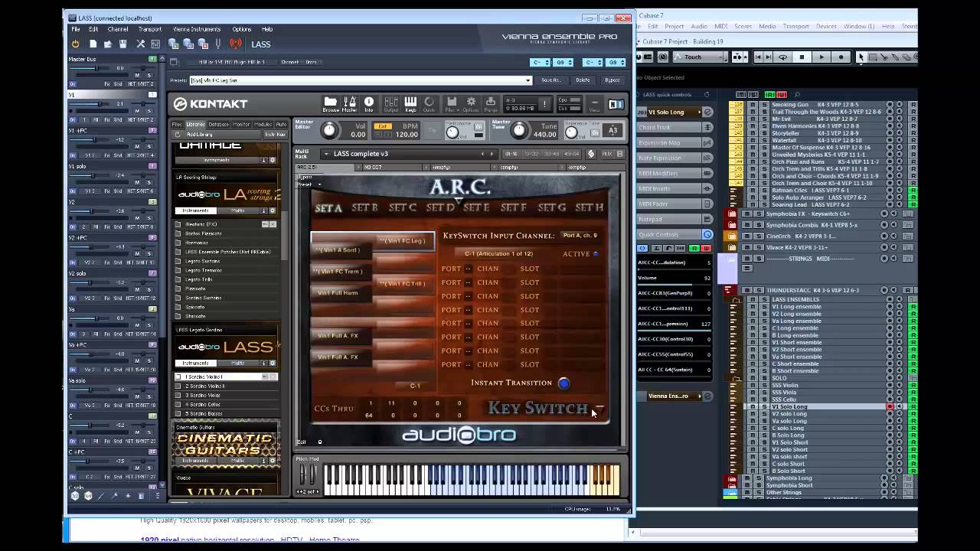The image size is (980, 551).
Task: Mute the Smoking Gun track in Cubase
Action: tap(753, 104)
